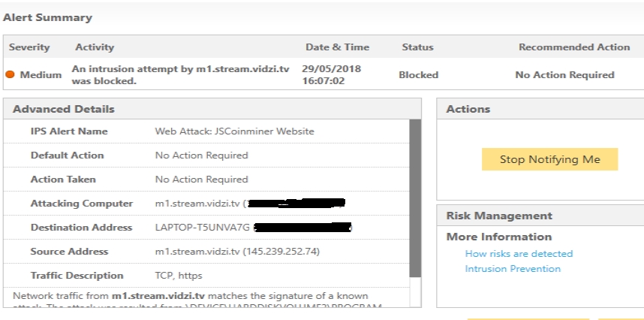Open the How risks are detected link
Viewport: 644px width, 320px height.
click(x=519, y=253)
